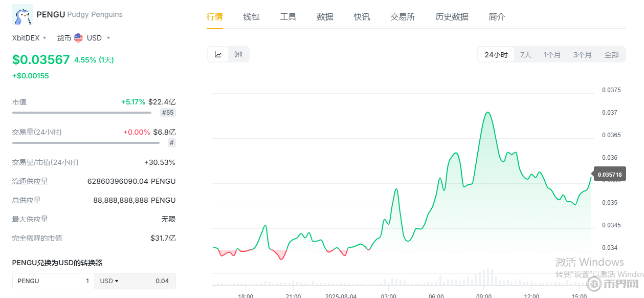Open the 钱包 tab
The height and width of the screenshot is (298, 644).
pos(252,16)
